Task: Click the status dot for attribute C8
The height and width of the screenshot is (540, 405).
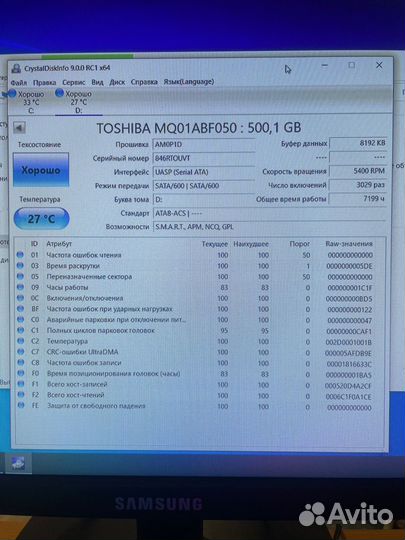Action: [21, 363]
